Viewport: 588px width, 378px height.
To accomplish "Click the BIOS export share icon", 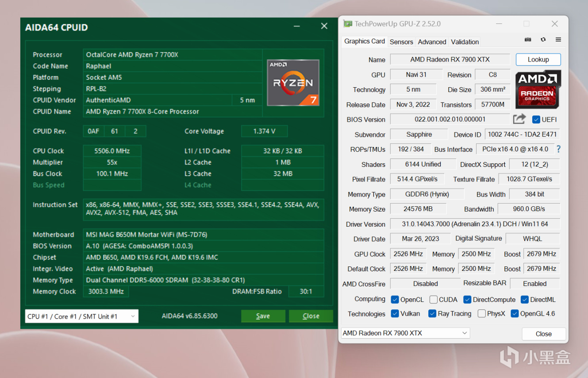I will coord(519,119).
